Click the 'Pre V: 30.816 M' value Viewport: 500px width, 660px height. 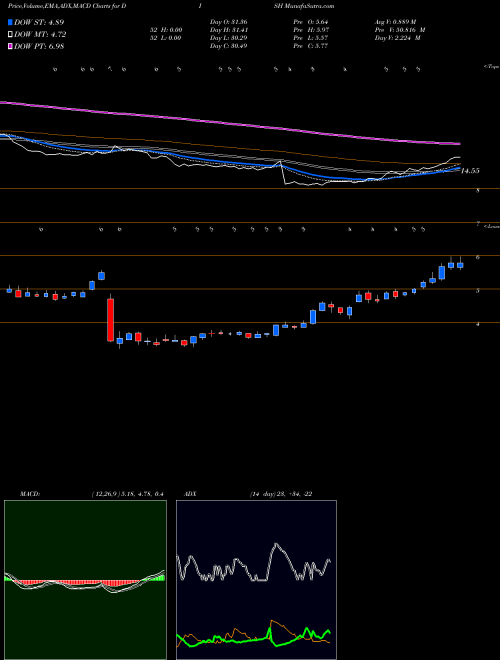(400, 30)
